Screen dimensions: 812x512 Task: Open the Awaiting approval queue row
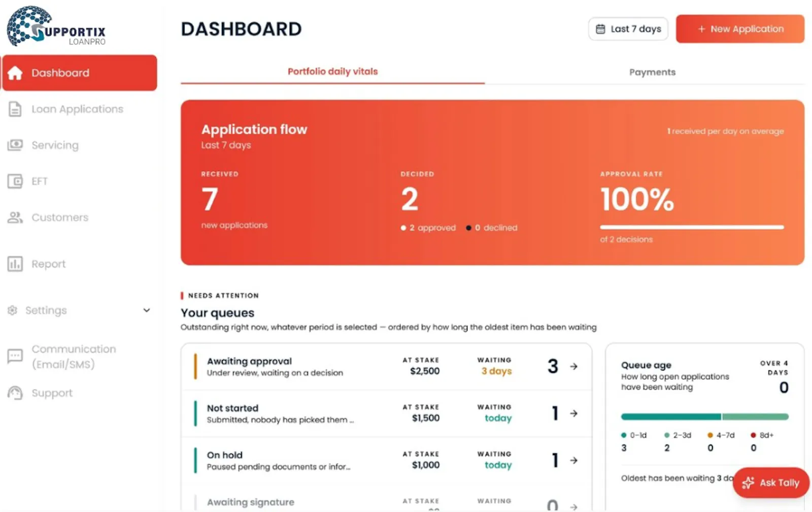tap(386, 366)
